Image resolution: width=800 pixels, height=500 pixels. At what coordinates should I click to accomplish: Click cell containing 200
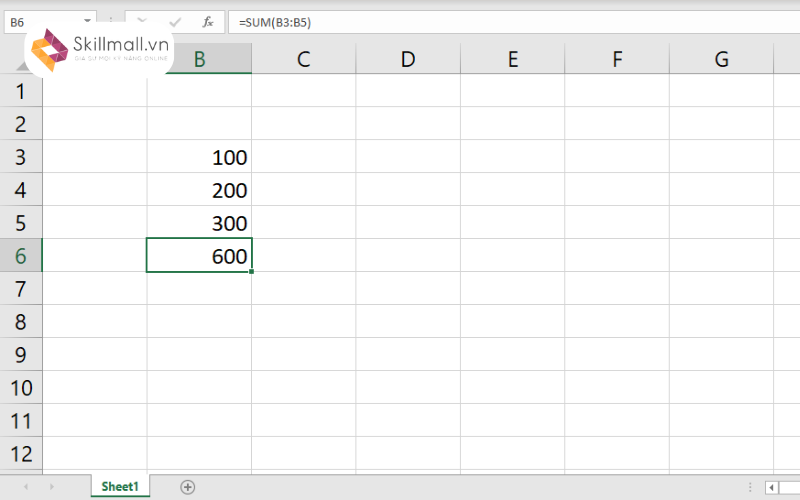click(x=199, y=190)
